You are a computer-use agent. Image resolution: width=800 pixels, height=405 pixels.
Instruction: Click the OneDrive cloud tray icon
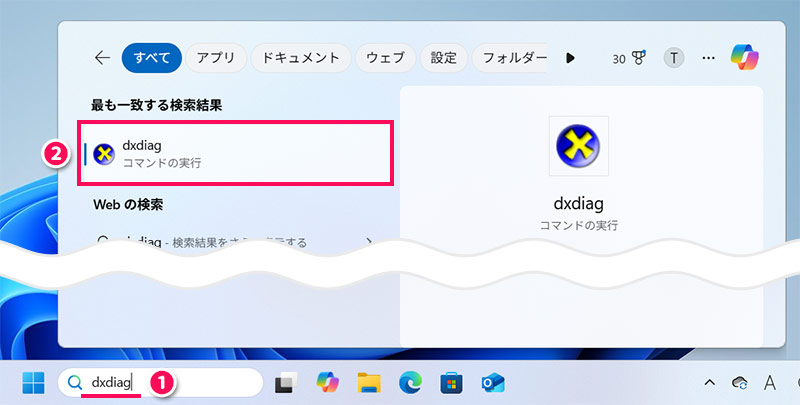[x=739, y=383]
